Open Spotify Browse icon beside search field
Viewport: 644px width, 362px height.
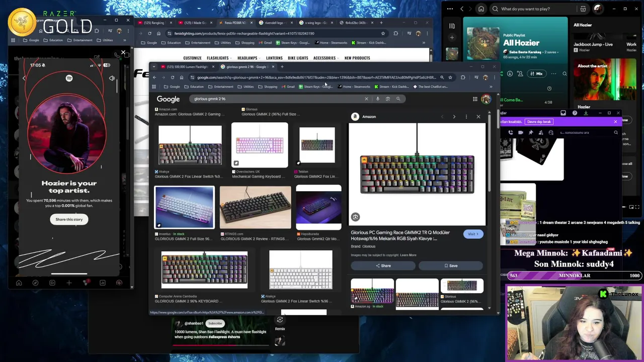[x=583, y=9]
